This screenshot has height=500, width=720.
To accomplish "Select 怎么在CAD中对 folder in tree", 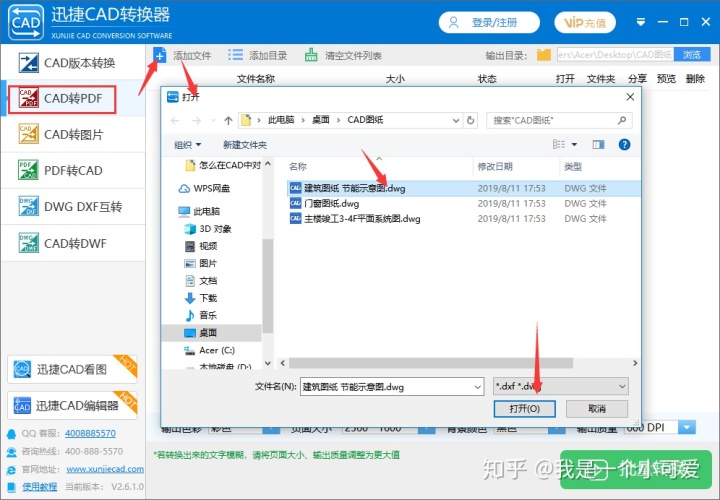I will pos(223,165).
